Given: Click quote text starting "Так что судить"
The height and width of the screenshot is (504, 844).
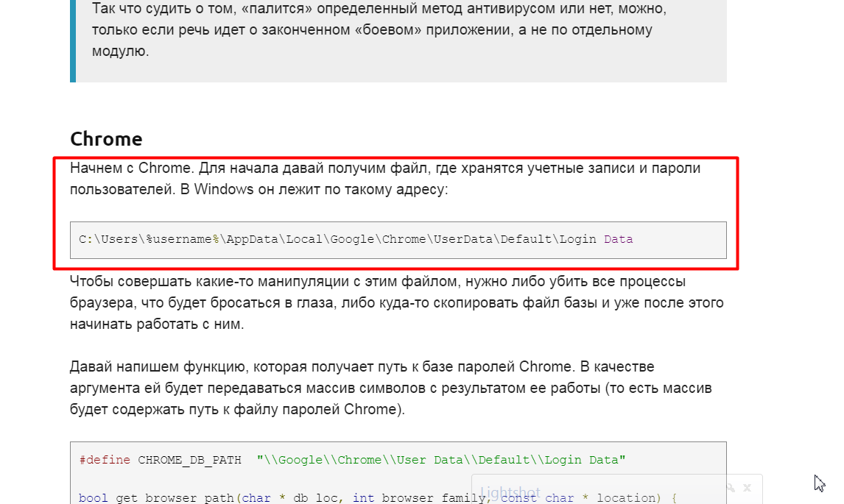Looking at the screenshot, I should tap(379, 30).
